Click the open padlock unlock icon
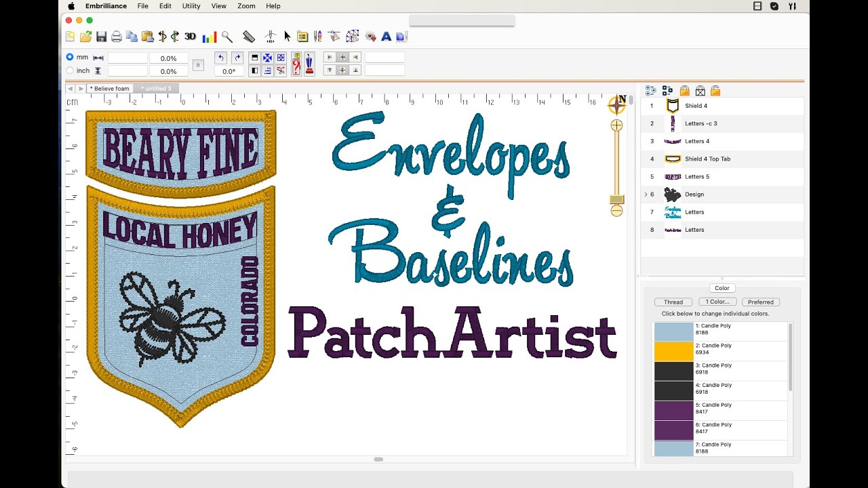The height and width of the screenshot is (488, 868). click(715, 91)
